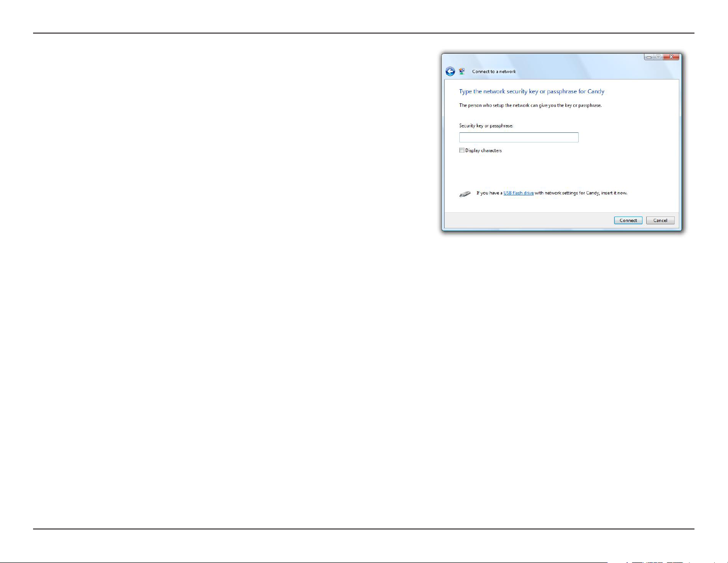Click the network icon beside Connect to a network
This screenshot has height=563, width=728.
point(462,71)
